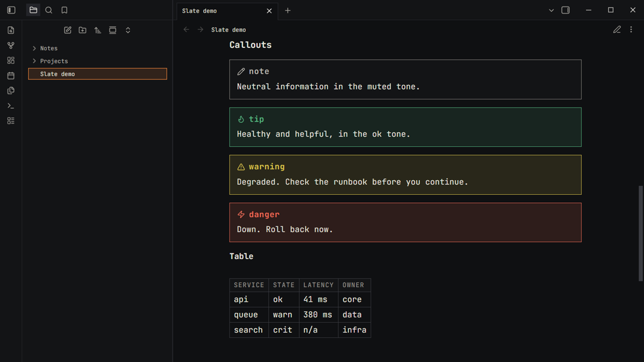The width and height of the screenshot is (644, 362).
Task: Click the STATE column header
Action: point(284,285)
